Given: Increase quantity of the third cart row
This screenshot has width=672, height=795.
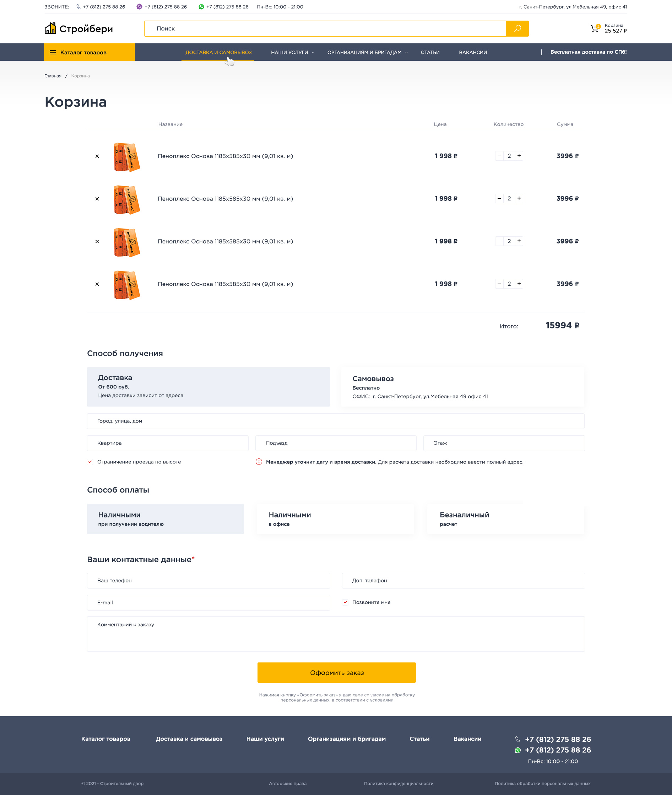Looking at the screenshot, I should pyautogui.click(x=519, y=241).
